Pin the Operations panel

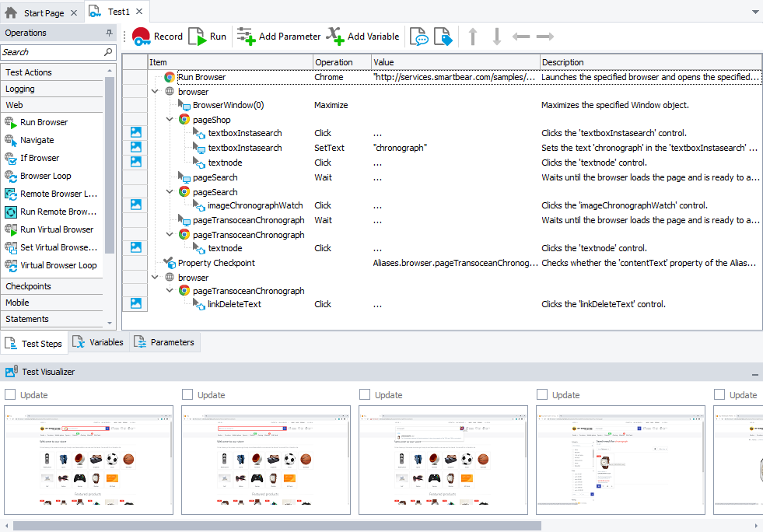(109, 33)
